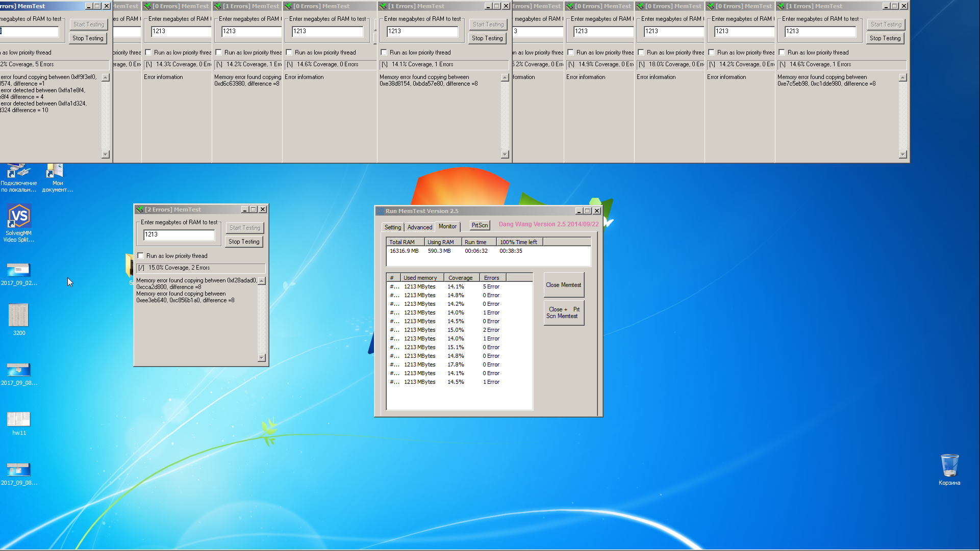This screenshot has height=551, width=980.
Task: Click Stop Testing in 2 Errors window
Action: pos(244,242)
